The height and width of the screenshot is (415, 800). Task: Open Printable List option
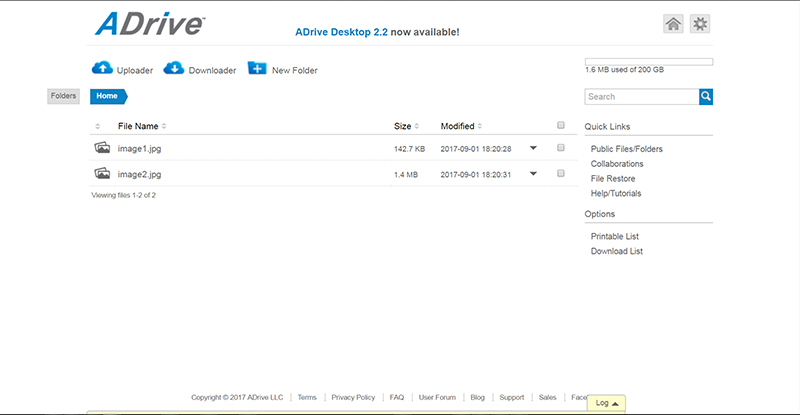click(614, 236)
